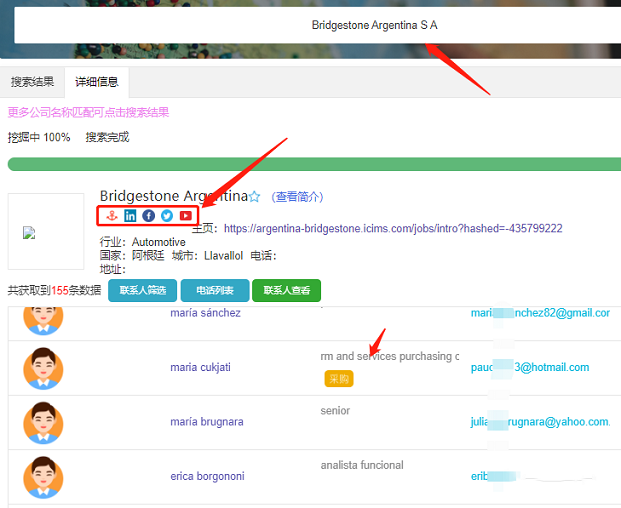
Task: Open contact erica borgononi
Action: click(x=207, y=476)
